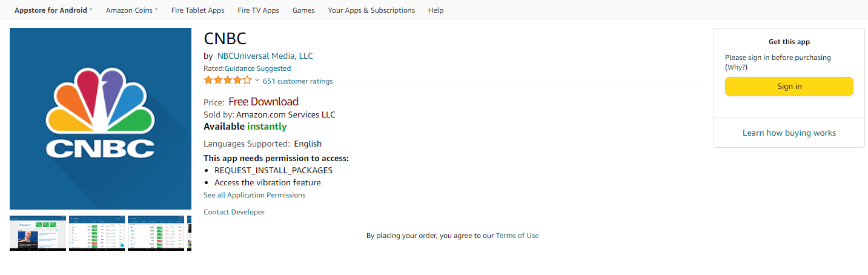Click the REQUEST_INSTALL_PACKAGES permission text
This screenshot has width=868, height=275.
(x=273, y=170)
